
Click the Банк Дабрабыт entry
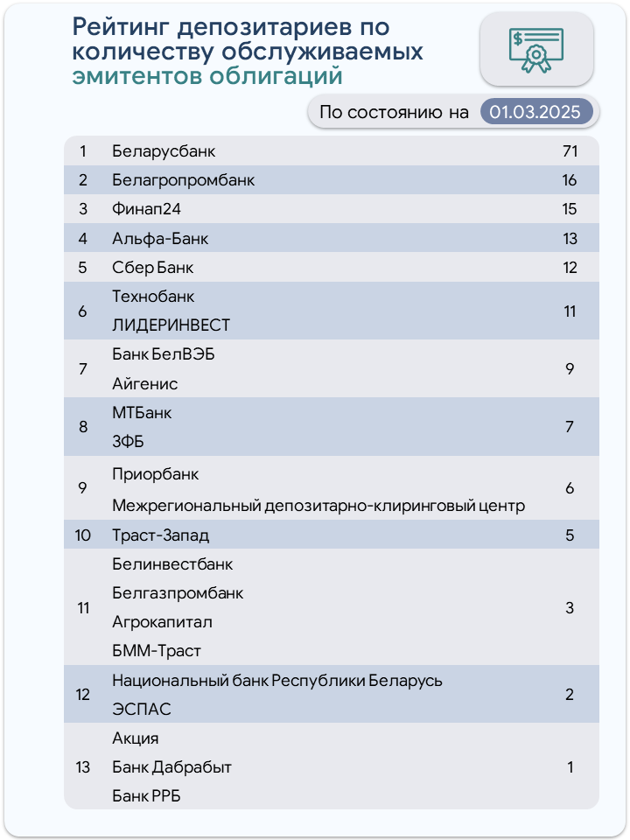171,767
